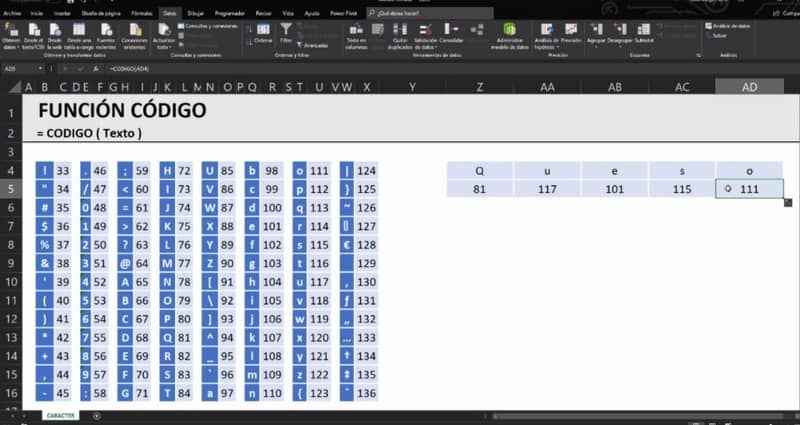Click the Ordenar sort icon

point(262,35)
